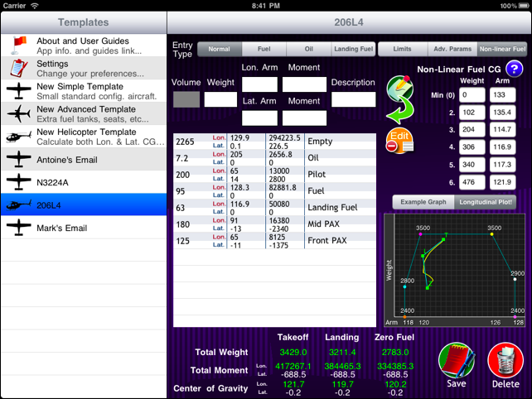The width and height of the screenshot is (532, 399).
Task: Open the Limits tab
Action: (403, 50)
